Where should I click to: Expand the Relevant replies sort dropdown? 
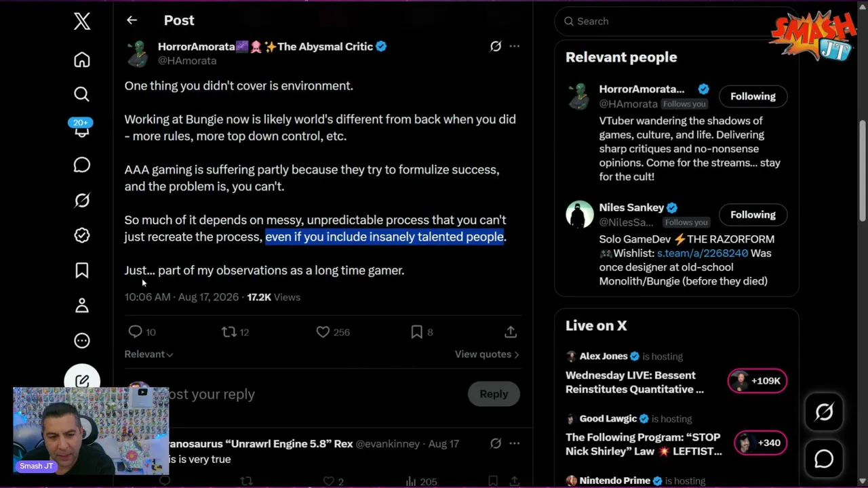click(149, 354)
